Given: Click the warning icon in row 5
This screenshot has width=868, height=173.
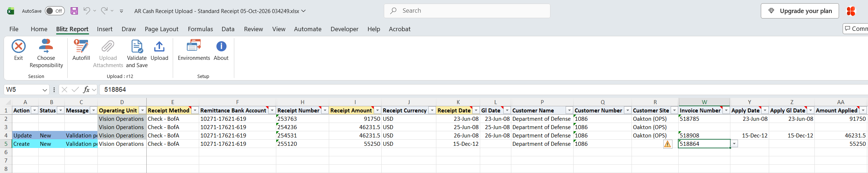Looking at the screenshot, I should coord(667,144).
